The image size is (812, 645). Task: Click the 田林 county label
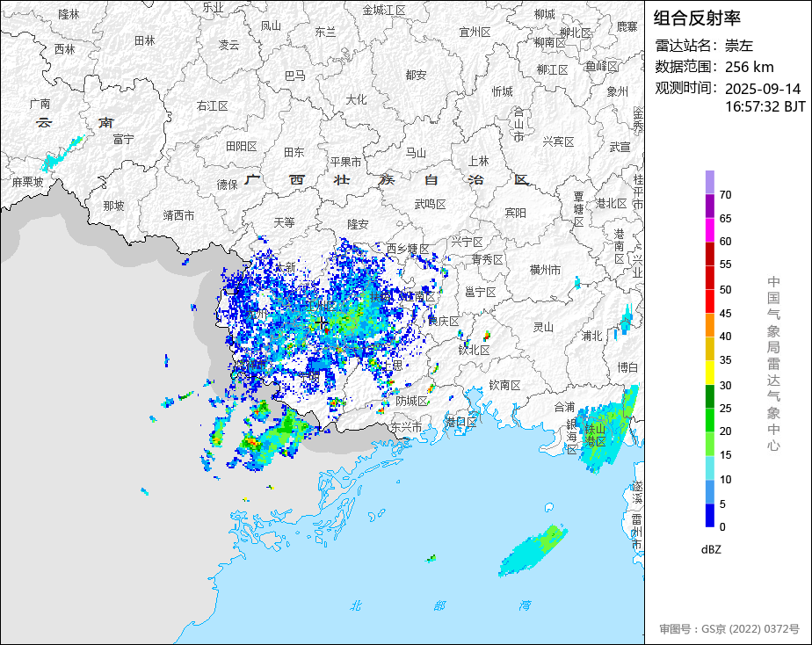(144, 40)
